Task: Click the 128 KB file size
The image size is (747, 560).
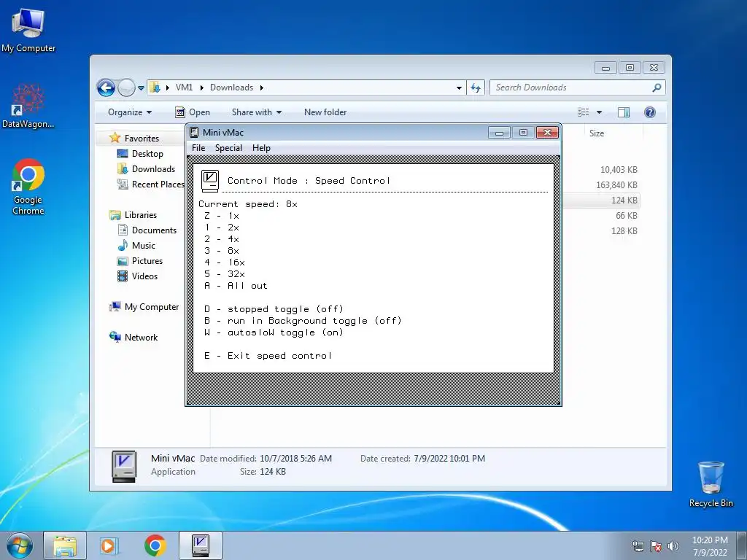Action: click(624, 231)
